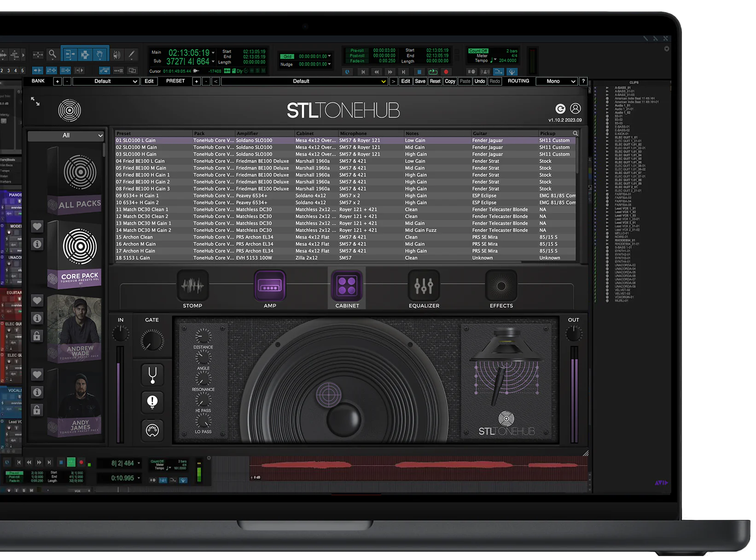This screenshot has height=560, width=756.
Task: Select the ALL PACKS thumbnail
Action: click(75, 180)
